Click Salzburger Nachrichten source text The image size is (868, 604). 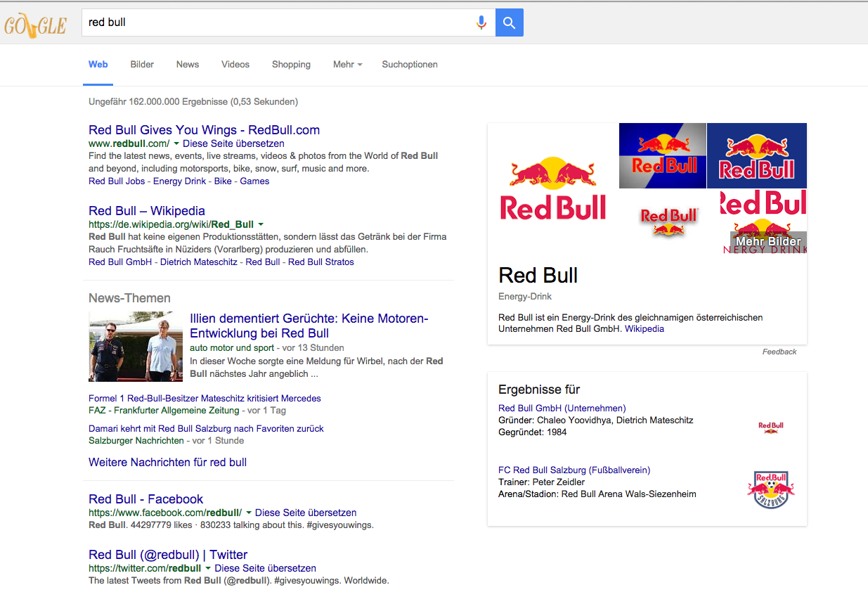136,441
